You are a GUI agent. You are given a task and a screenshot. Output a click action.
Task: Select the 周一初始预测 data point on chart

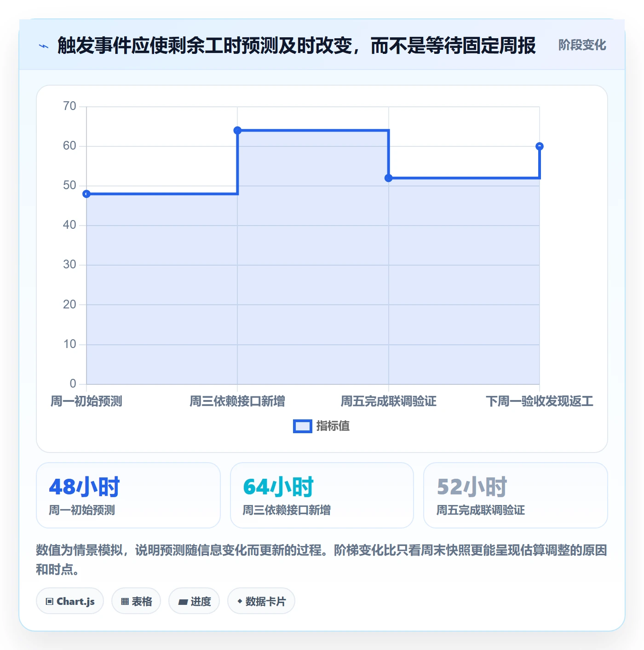[86, 194]
